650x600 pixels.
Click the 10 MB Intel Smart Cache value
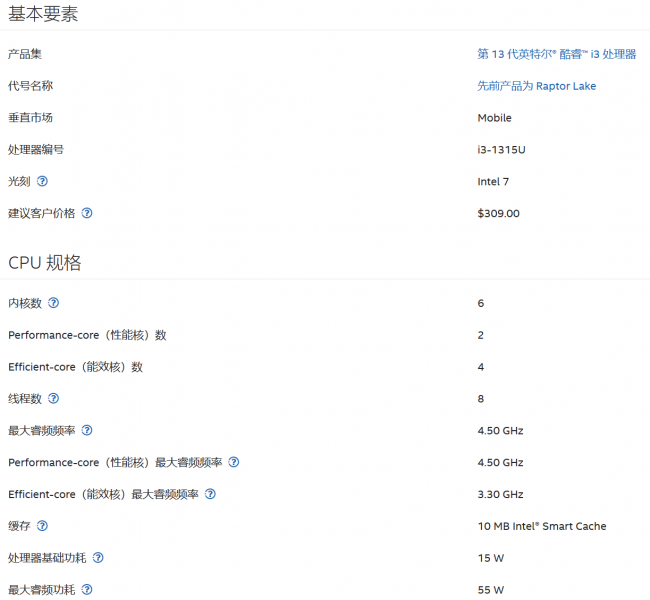(x=542, y=526)
